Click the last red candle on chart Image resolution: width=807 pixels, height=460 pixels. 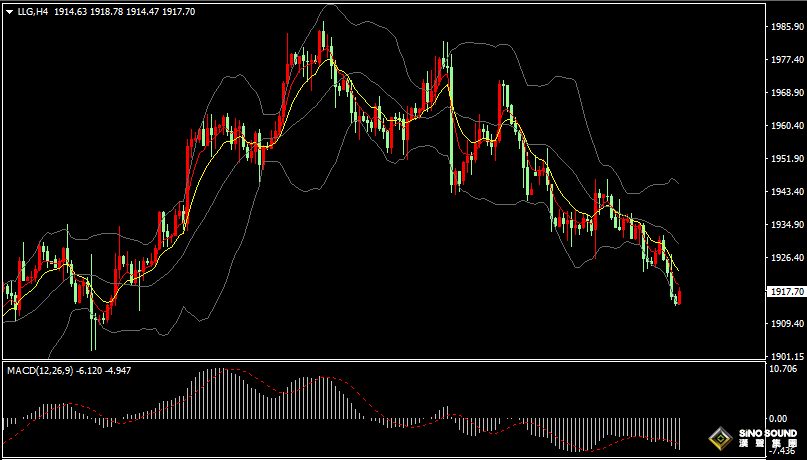679,296
